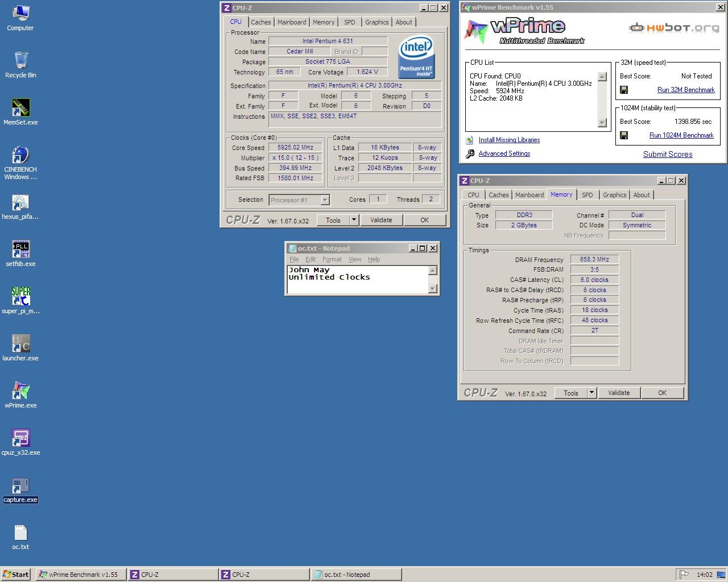This screenshot has height=582, width=728.
Task: Click the Intel Pentium 4 HT logo
Action: (416, 57)
